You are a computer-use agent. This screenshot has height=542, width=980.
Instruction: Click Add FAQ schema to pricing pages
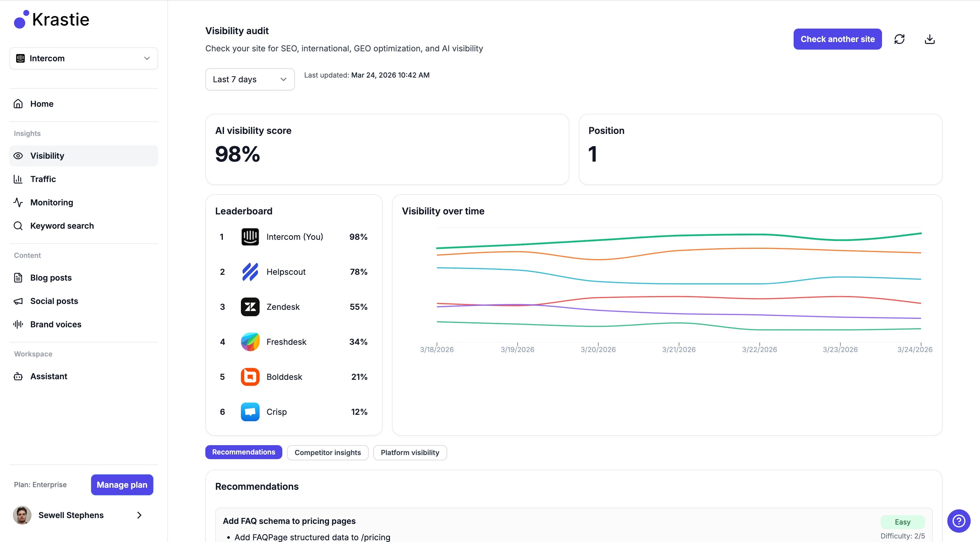(289, 521)
